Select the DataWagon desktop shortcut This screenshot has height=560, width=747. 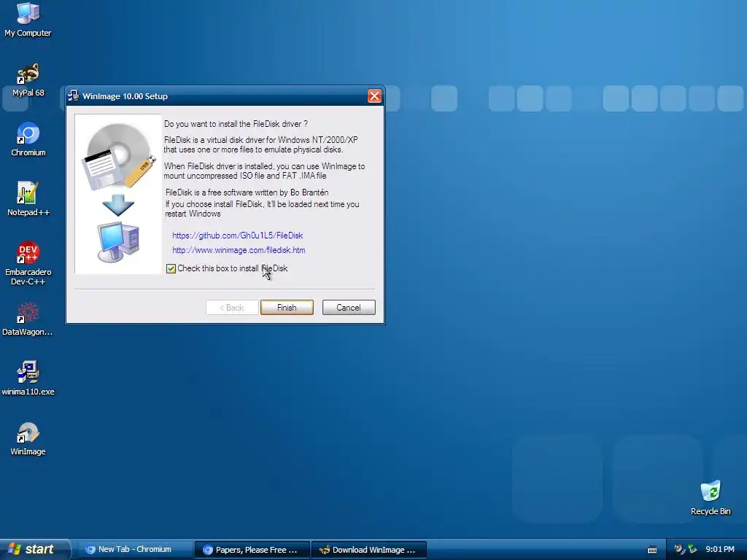(x=28, y=319)
